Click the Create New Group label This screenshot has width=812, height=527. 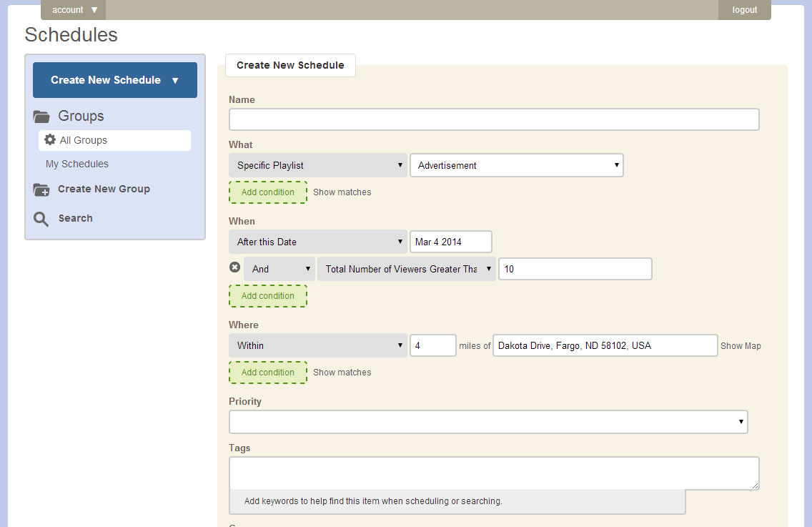click(104, 189)
